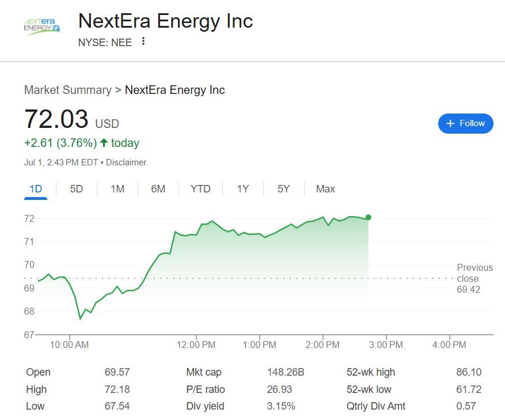Screen dimensions: 505x420
Task: Select the YTD chart tab
Action: tap(200, 189)
